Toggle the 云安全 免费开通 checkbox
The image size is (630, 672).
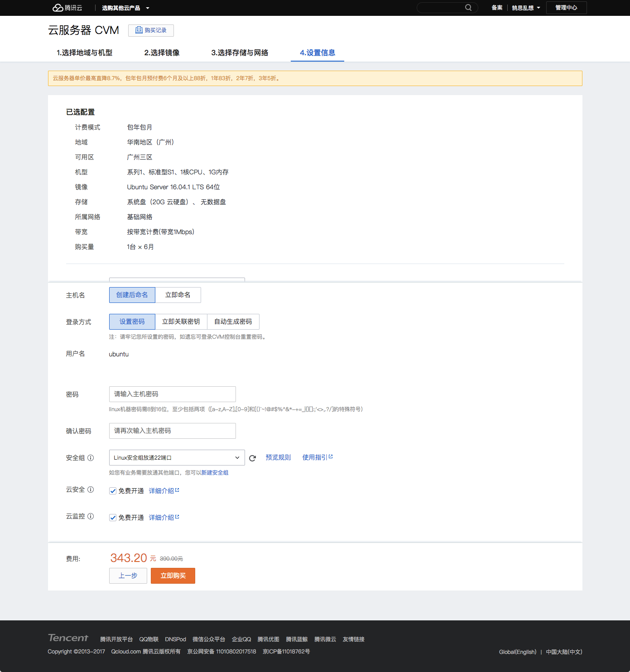click(x=113, y=491)
